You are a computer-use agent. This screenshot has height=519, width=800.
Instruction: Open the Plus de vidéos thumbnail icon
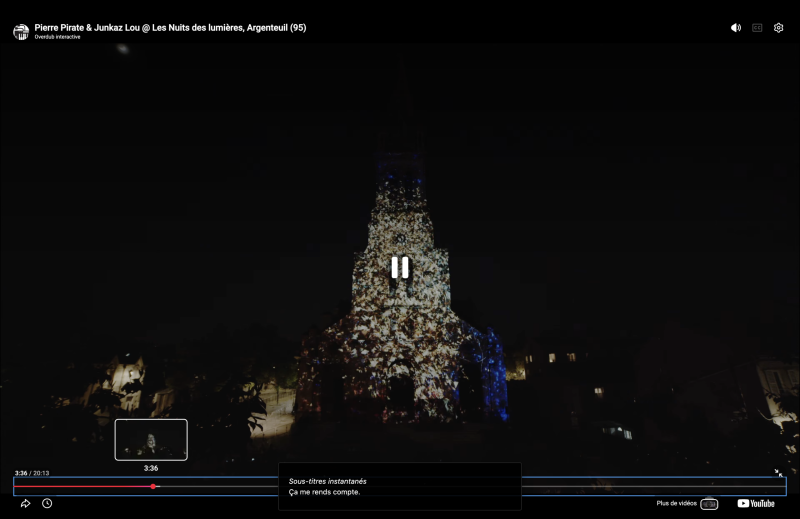click(x=709, y=504)
